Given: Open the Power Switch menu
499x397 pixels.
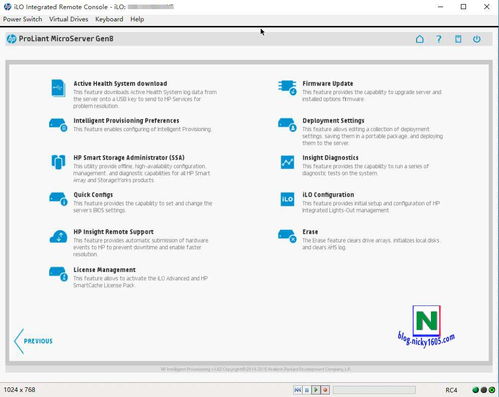Looking at the screenshot, I should pyautogui.click(x=22, y=19).
